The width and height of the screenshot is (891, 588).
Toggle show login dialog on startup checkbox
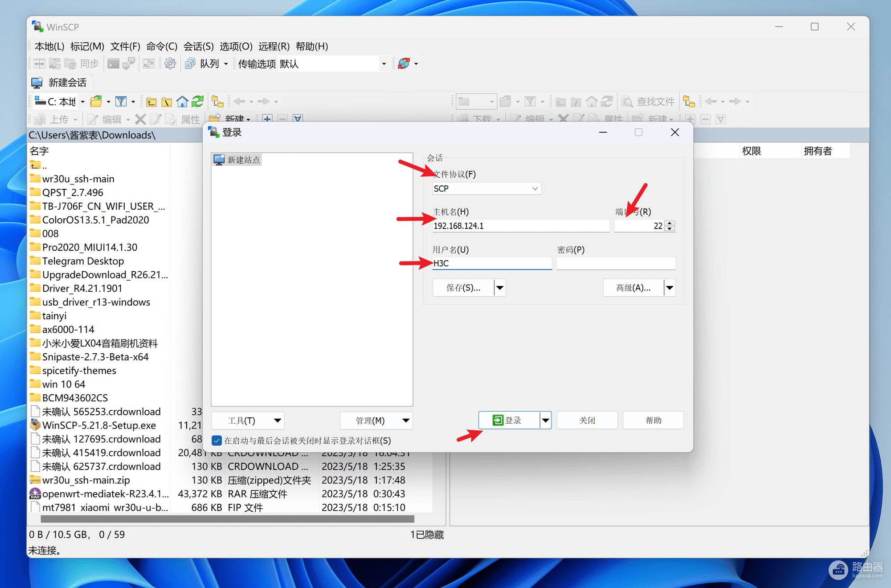pos(217,441)
